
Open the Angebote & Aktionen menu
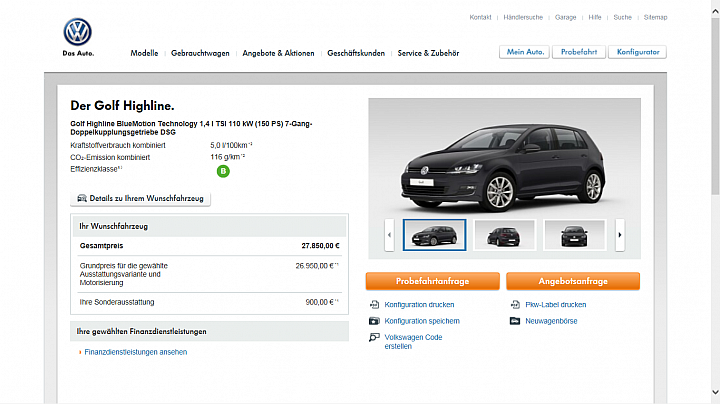278,53
